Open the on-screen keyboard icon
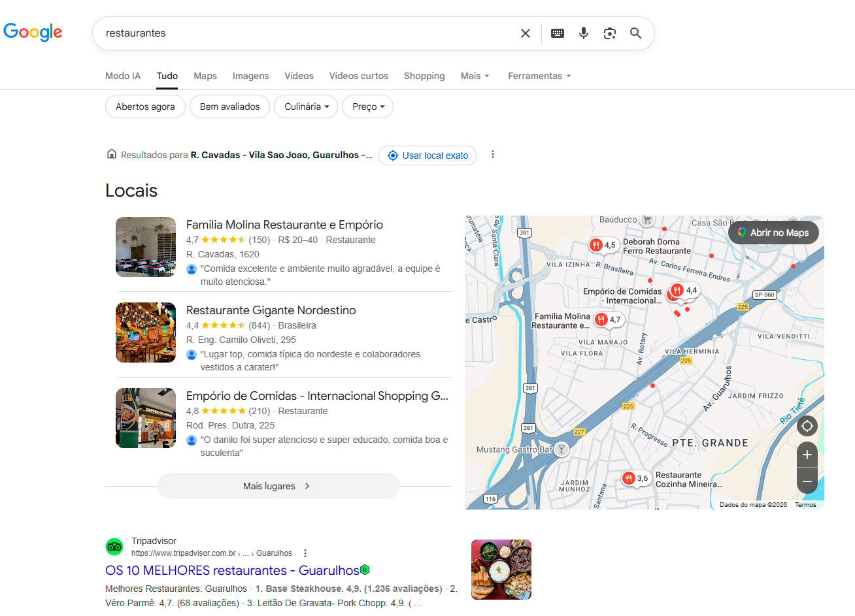 click(x=557, y=33)
